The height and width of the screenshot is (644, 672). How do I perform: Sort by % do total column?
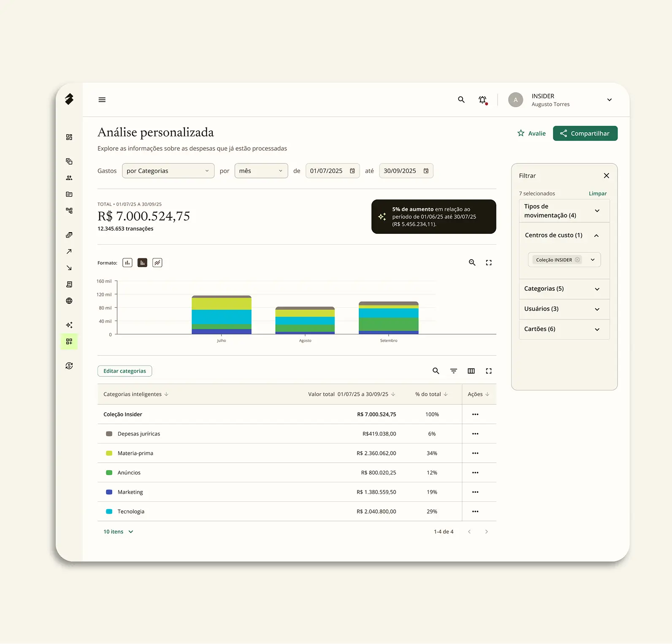[431, 394]
